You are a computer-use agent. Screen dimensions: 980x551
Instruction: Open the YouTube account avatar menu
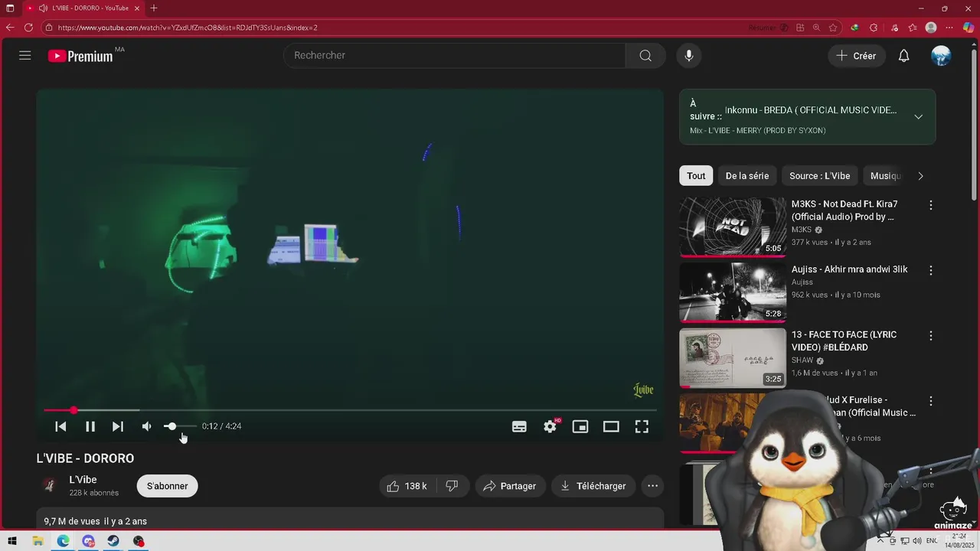pyautogui.click(x=941, y=56)
